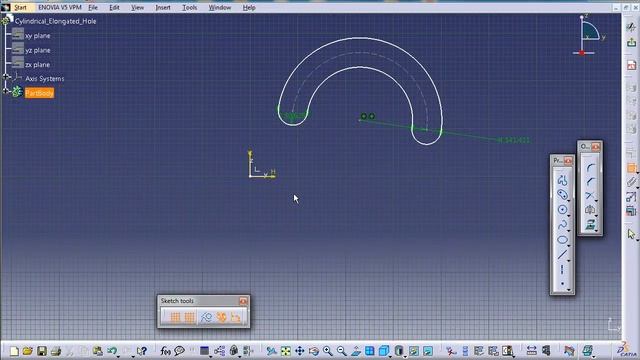Viewport: 640px width, 360px height.
Task: Save the document
Action: pyautogui.click(x=42, y=351)
